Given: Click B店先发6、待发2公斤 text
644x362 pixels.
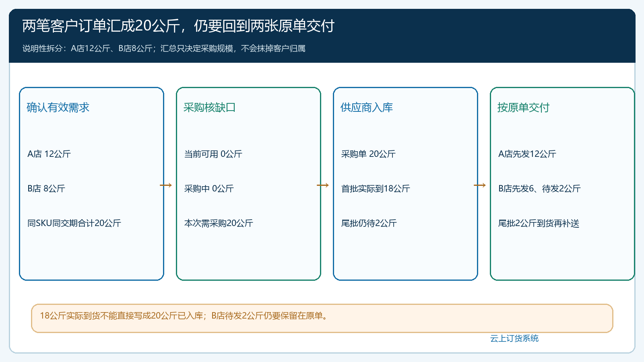Looking at the screenshot, I should tap(539, 189).
